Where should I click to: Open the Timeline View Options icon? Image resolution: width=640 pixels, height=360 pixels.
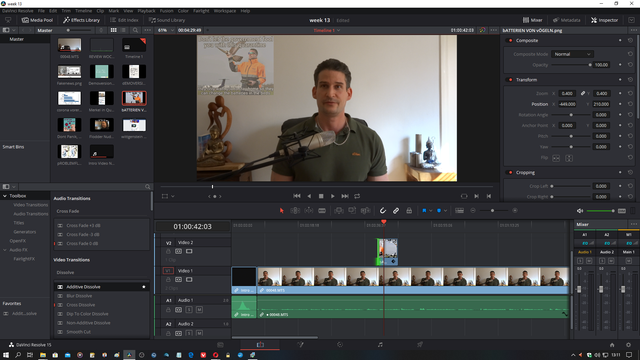459,211
